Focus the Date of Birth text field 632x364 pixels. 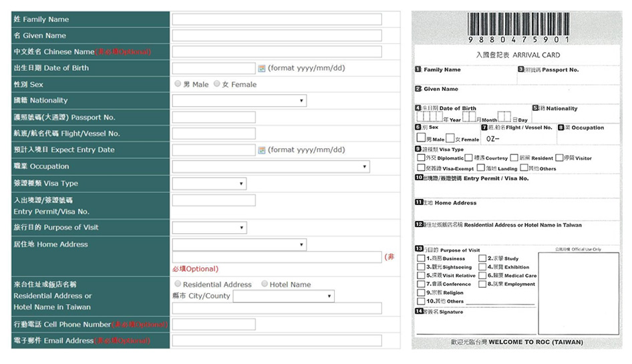click(x=214, y=68)
